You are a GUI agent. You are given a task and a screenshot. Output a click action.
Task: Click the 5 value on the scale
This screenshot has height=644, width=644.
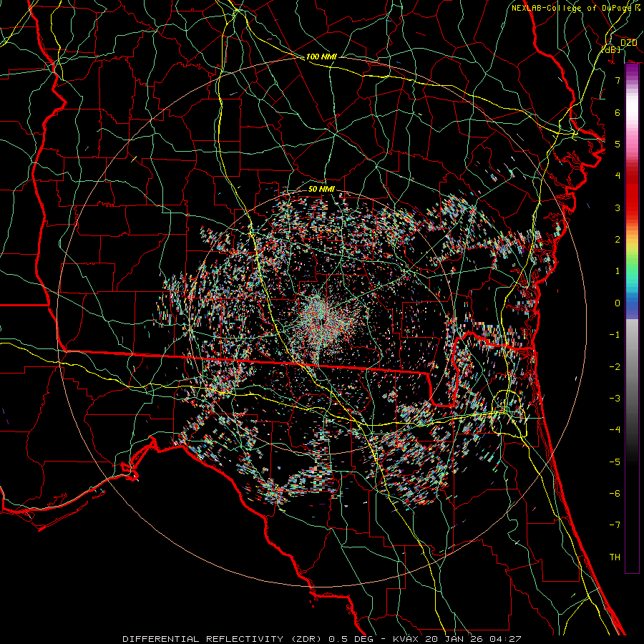tap(618, 144)
